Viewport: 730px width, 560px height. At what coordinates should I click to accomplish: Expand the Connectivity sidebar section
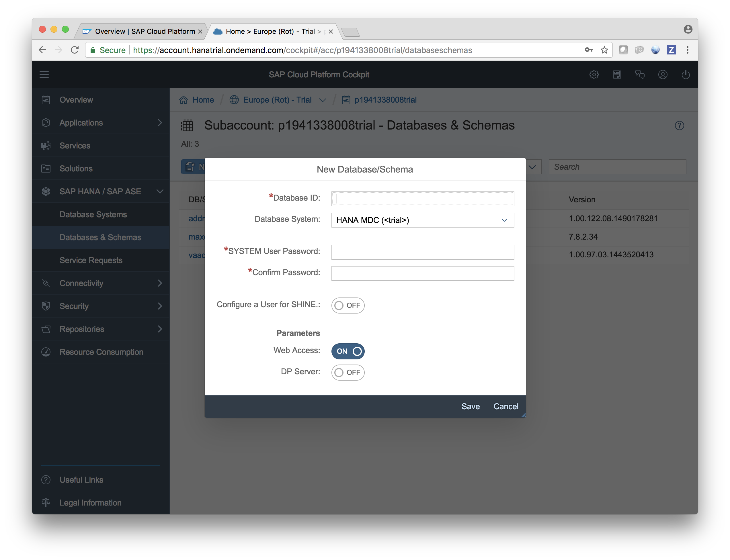160,283
